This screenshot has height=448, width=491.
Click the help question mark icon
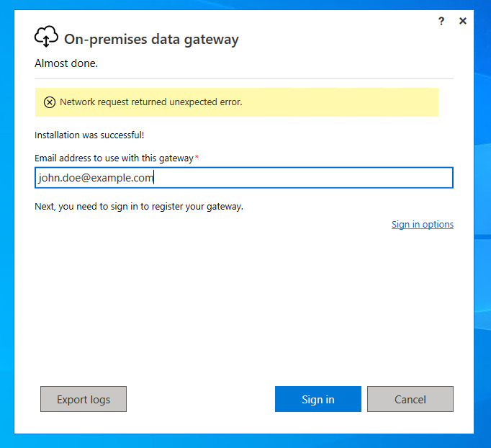[x=441, y=21]
